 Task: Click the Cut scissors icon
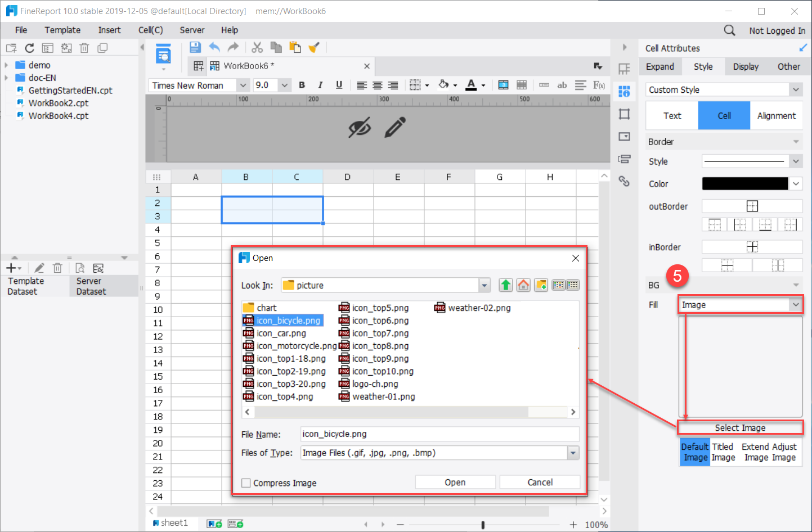coord(257,48)
